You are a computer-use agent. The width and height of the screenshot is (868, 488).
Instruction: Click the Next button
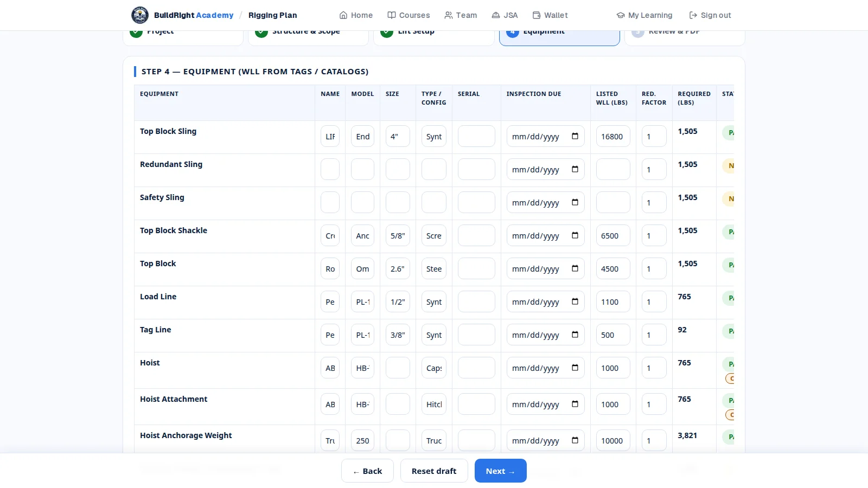(x=501, y=471)
